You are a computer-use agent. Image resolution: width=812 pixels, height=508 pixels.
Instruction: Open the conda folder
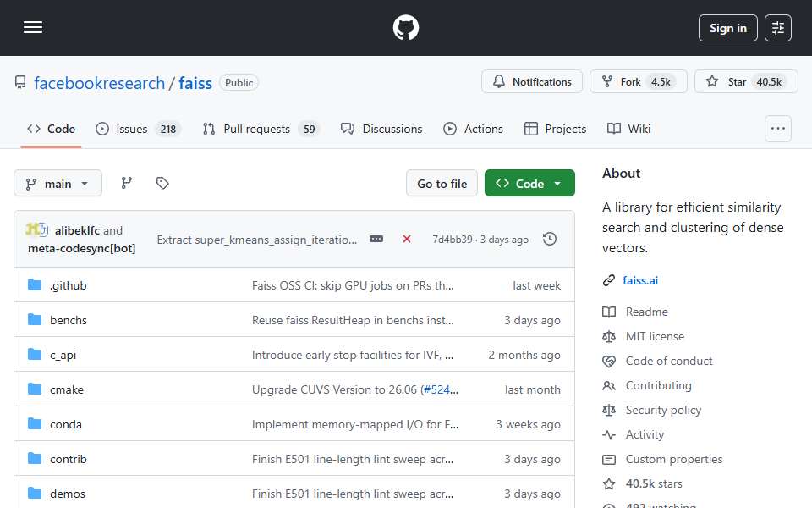pos(66,424)
